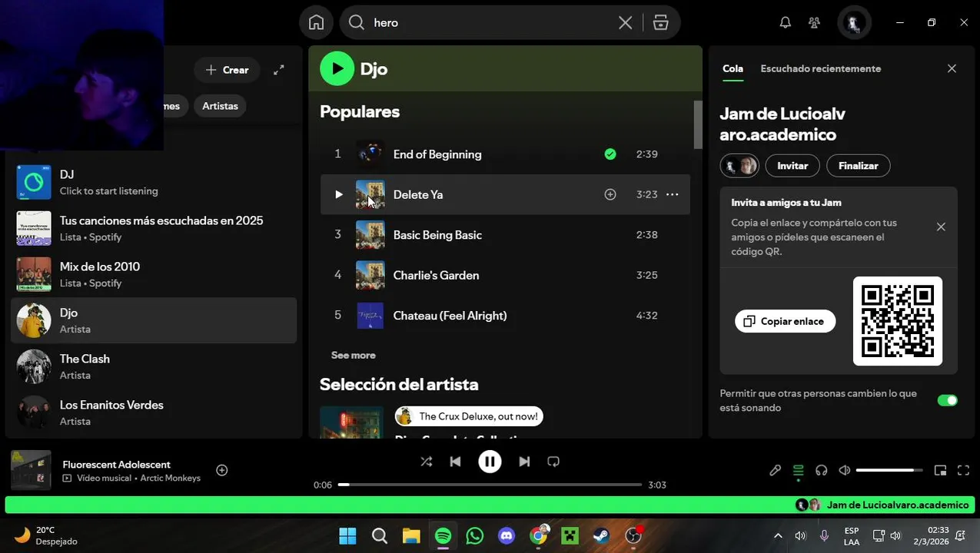Toggle repeat mode

click(553, 462)
